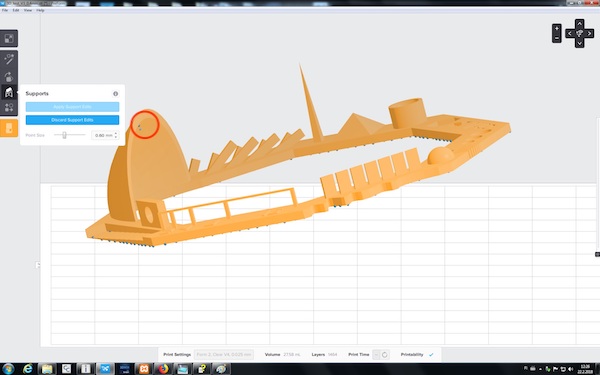Rotate view left with left arrow
The image size is (600, 375).
(x=569, y=34)
